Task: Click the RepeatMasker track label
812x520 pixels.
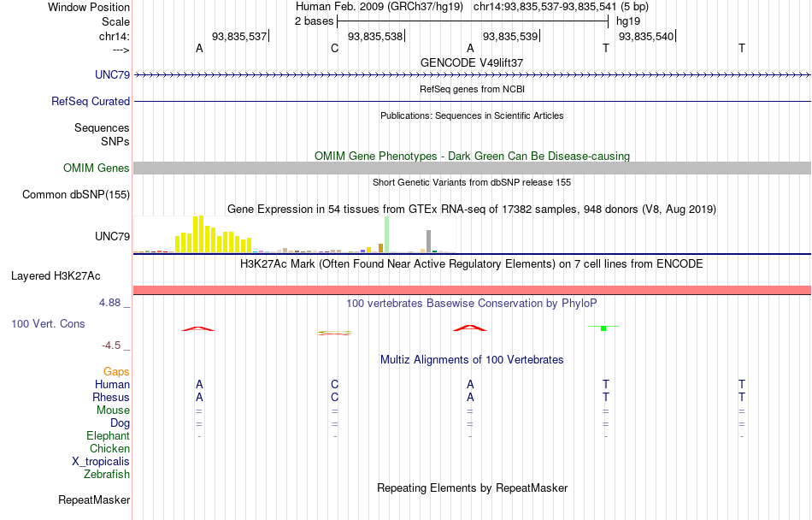Action: click(x=94, y=499)
